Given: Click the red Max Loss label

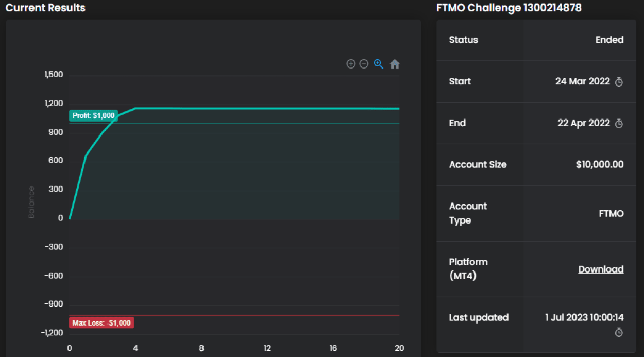Looking at the screenshot, I should [x=101, y=323].
